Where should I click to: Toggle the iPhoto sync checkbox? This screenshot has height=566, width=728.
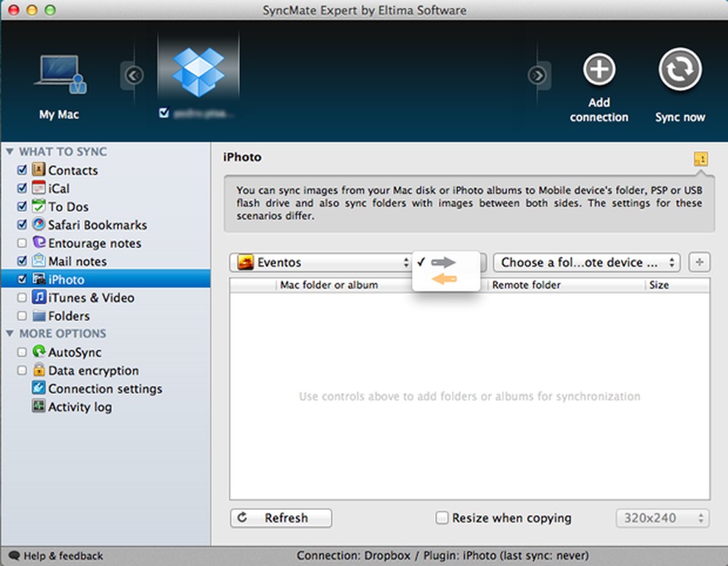[x=21, y=279]
